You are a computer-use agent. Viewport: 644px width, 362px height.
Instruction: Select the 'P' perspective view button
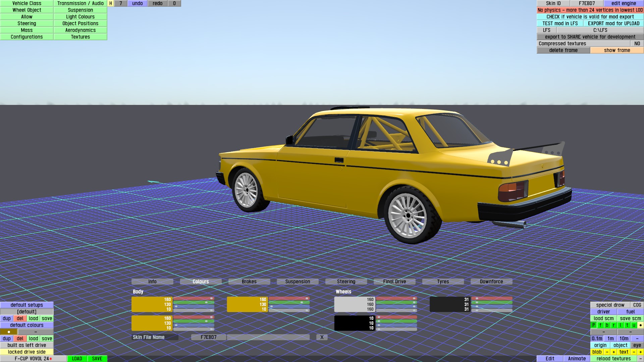point(594,325)
